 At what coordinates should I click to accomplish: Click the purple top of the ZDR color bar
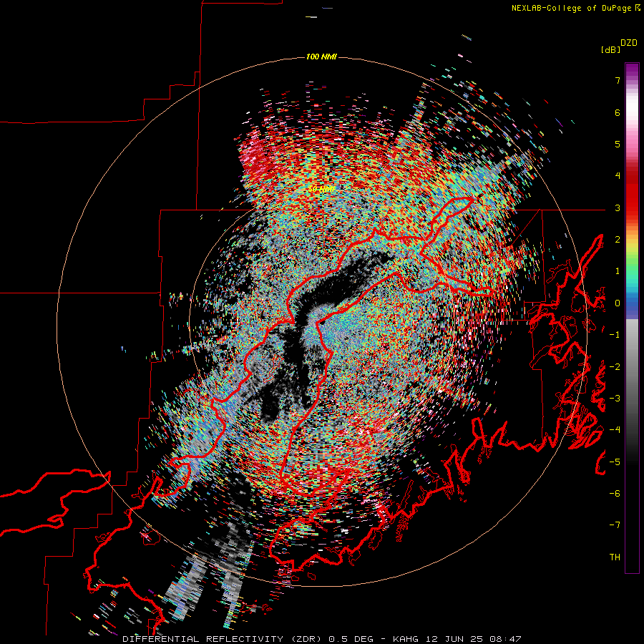(x=632, y=70)
